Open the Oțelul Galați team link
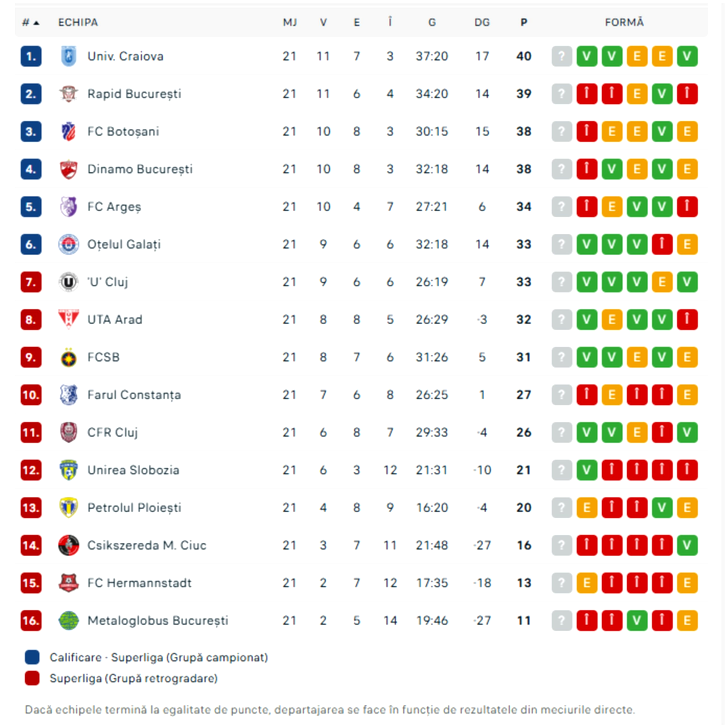Viewport: 728px width, 728px height. point(124,244)
